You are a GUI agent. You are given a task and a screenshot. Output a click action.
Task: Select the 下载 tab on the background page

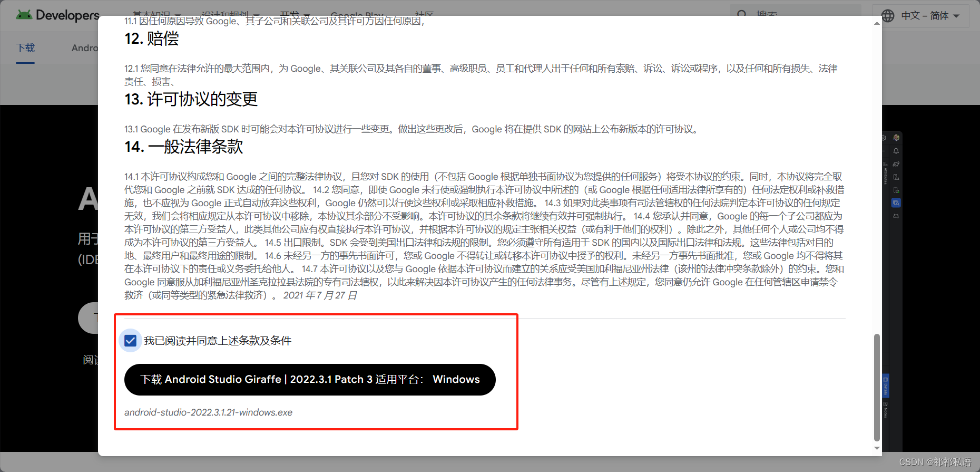point(25,48)
